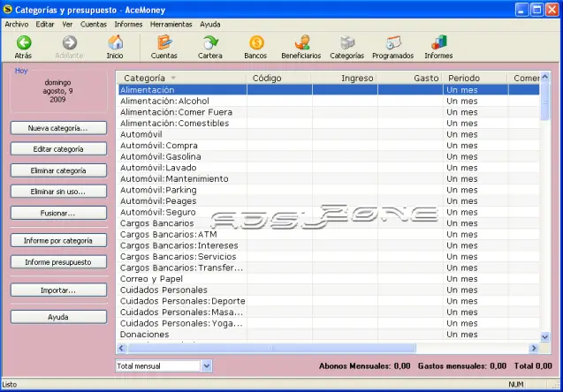Select the Automóvil:Seguro row
Image resolution: width=563 pixels, height=392 pixels.
tap(329, 212)
